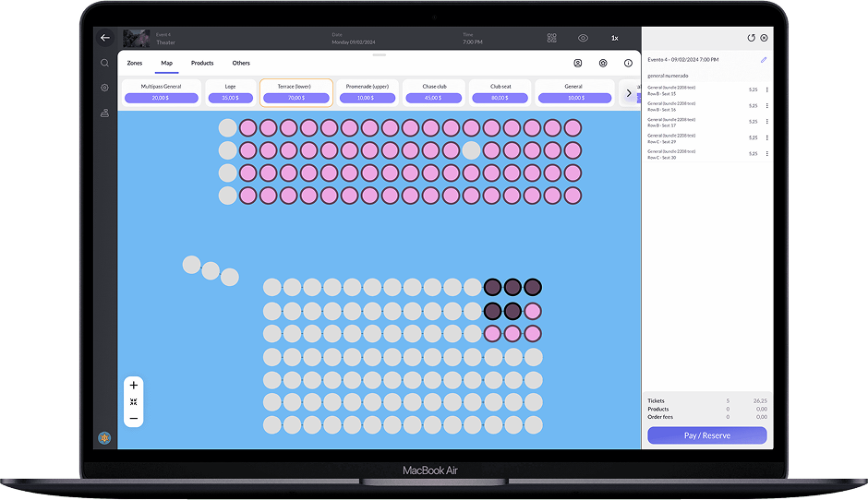Click the search icon in left sidebar

tap(105, 63)
